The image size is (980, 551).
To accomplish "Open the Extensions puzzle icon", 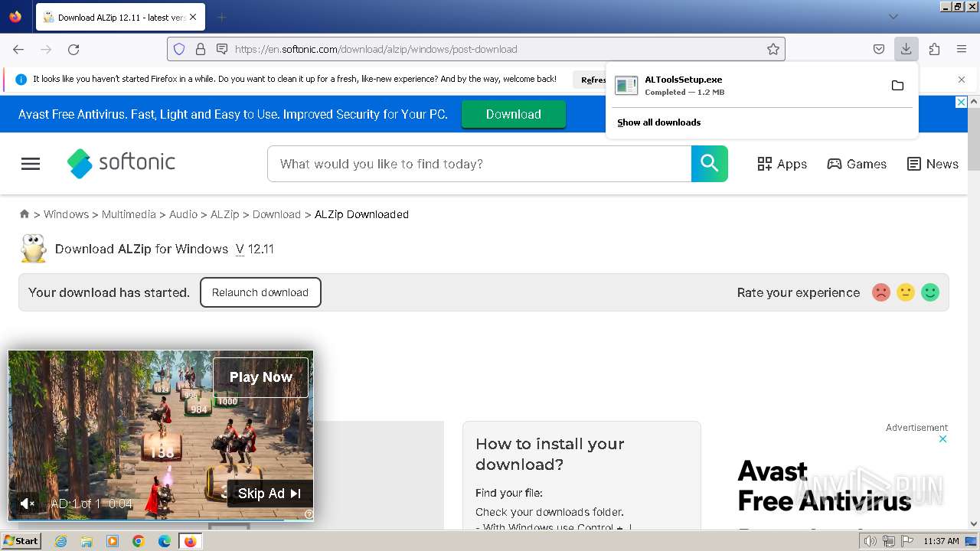I will click(934, 49).
